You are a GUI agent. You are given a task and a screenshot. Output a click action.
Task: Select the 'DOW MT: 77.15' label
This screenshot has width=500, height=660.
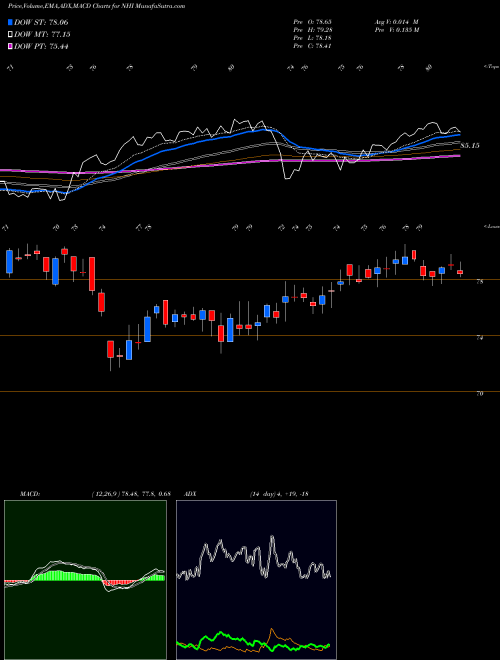click(x=42, y=35)
